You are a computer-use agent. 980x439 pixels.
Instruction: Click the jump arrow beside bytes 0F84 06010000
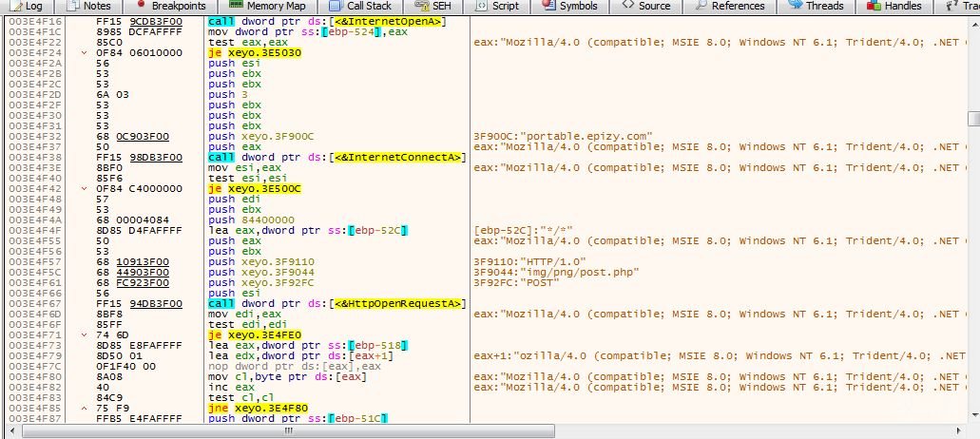85,53
